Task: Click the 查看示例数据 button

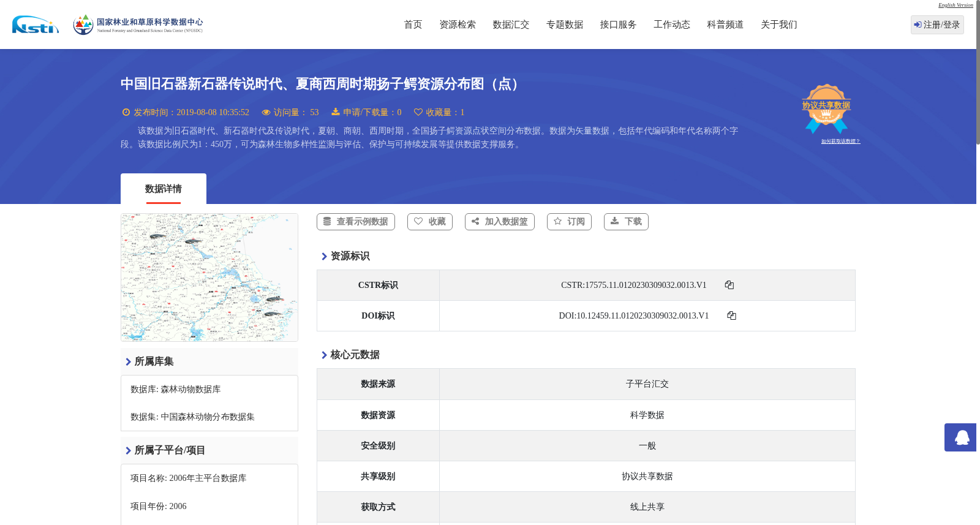Action: coord(356,222)
